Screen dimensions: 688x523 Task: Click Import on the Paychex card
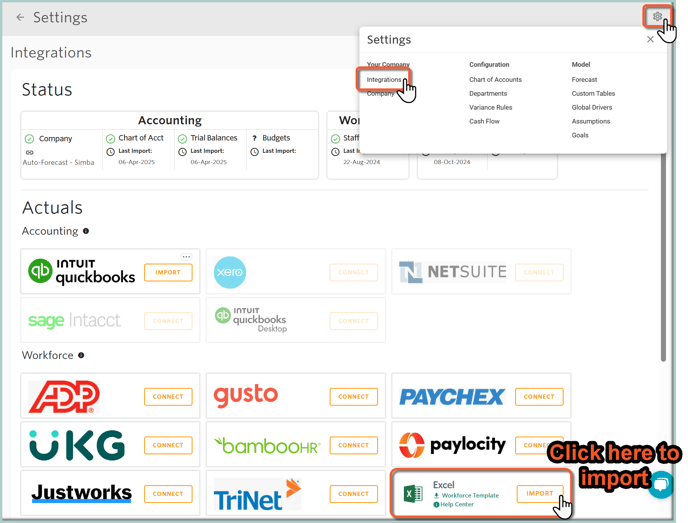(x=538, y=396)
